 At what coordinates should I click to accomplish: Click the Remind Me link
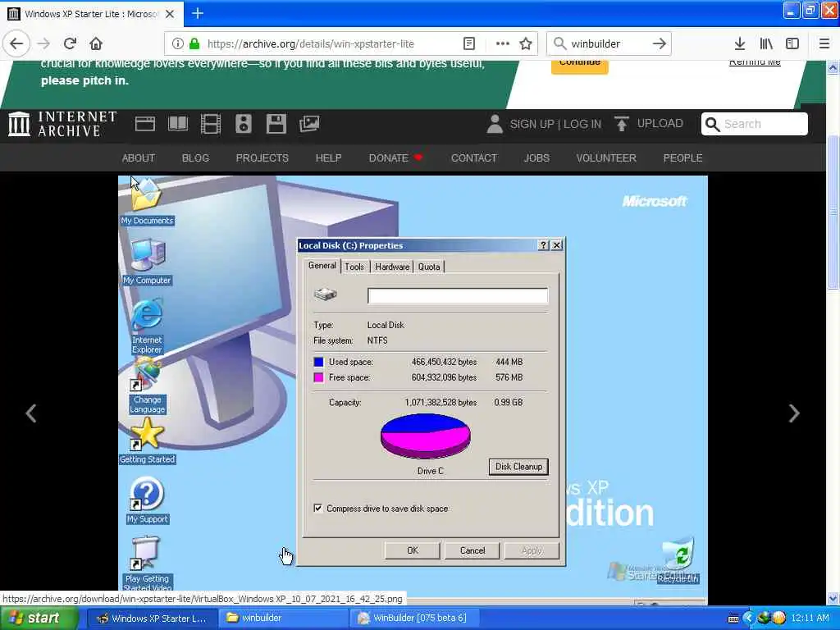755,62
